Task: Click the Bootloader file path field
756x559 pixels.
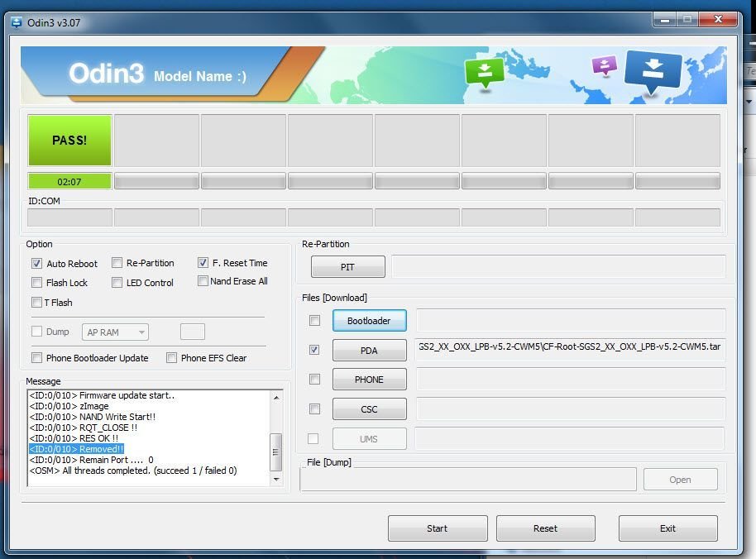Action: click(x=571, y=320)
